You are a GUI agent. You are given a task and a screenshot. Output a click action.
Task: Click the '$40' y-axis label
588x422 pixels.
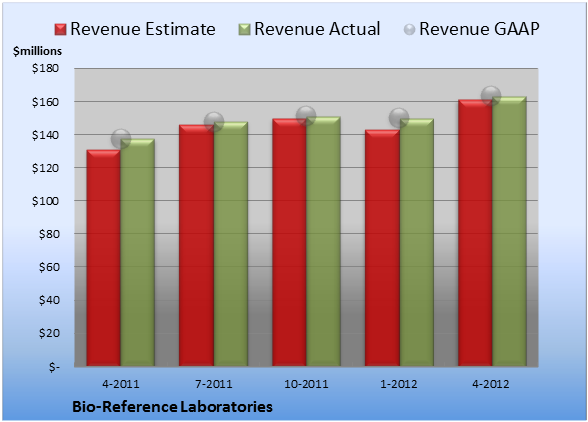49,300
